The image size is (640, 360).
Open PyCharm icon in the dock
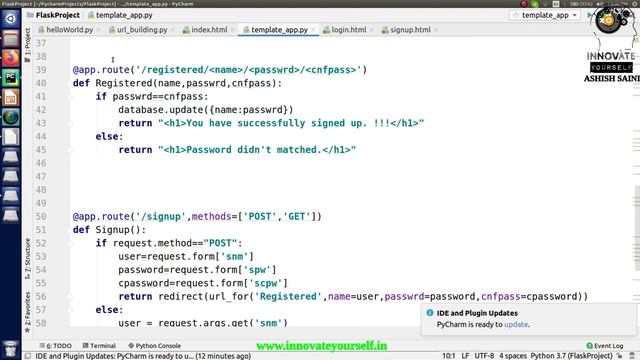coord(10,78)
